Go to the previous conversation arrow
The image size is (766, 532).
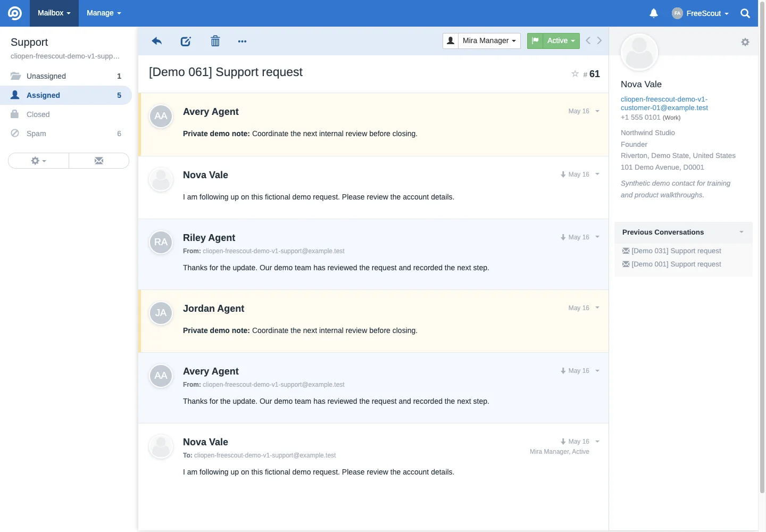[x=588, y=40]
